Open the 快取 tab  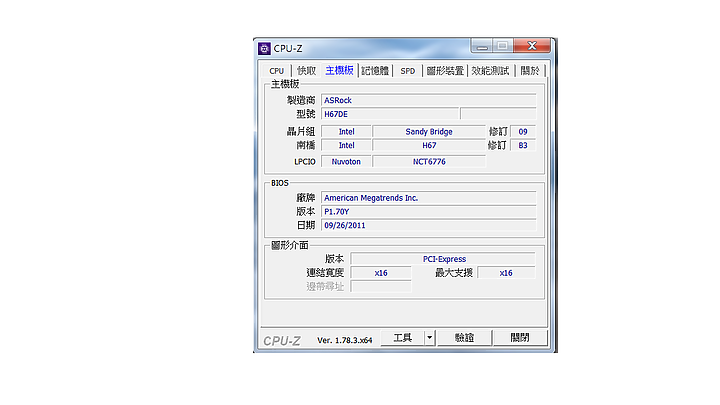(306, 71)
